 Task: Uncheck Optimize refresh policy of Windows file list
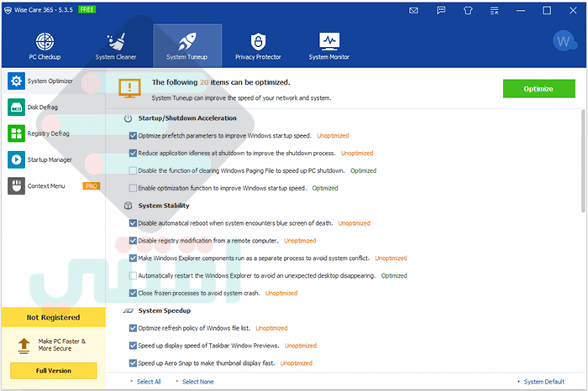click(133, 328)
